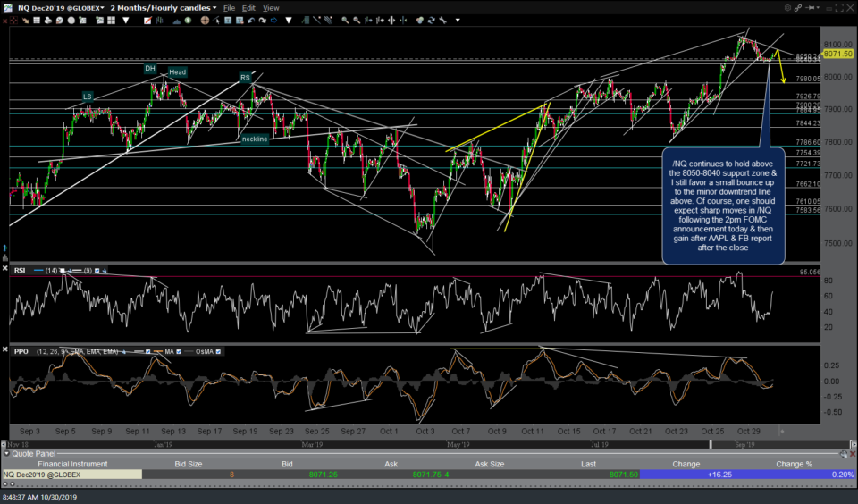Add a text label with T tool
The width and height of the screenshot is (858, 504).
tap(228, 21)
